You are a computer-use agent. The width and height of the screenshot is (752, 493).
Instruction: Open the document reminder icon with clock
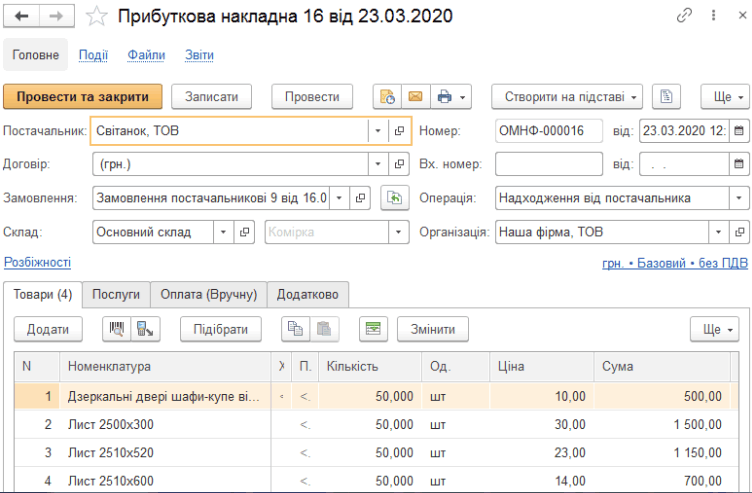(x=387, y=97)
